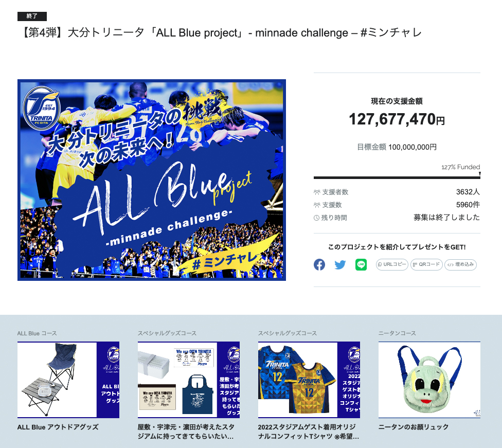Open ニータン face backpack thumbnail
Screen dimensions: 502x448
429,380
